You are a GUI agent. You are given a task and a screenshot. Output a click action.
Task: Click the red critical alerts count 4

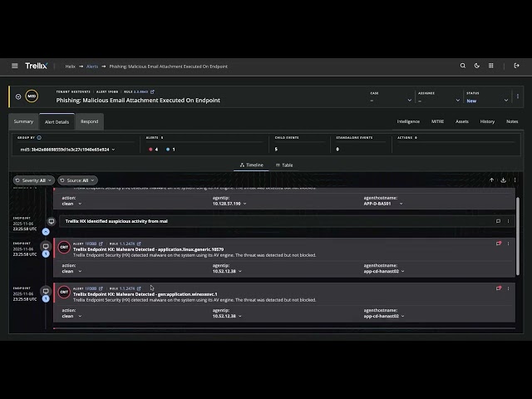[153, 150]
